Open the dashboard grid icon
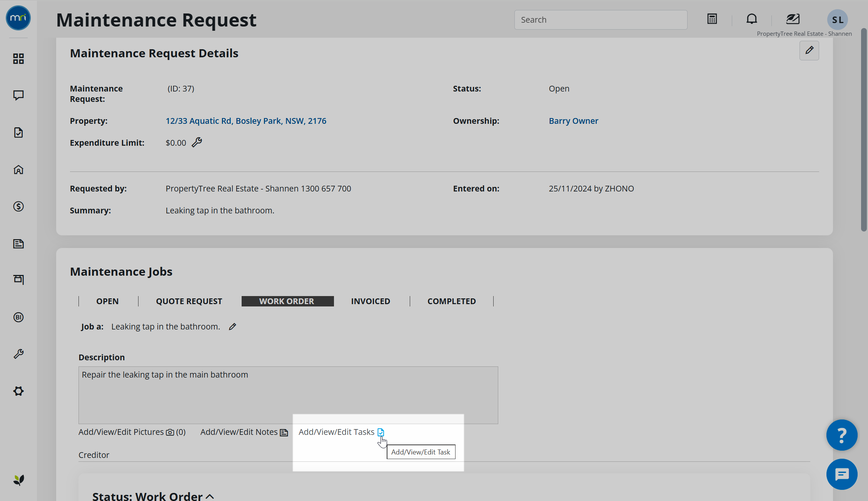This screenshot has width=868, height=501. pos(18,58)
